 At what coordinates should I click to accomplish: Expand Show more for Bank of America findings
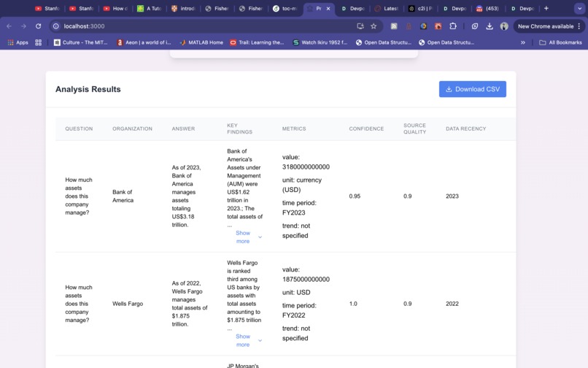click(248, 237)
